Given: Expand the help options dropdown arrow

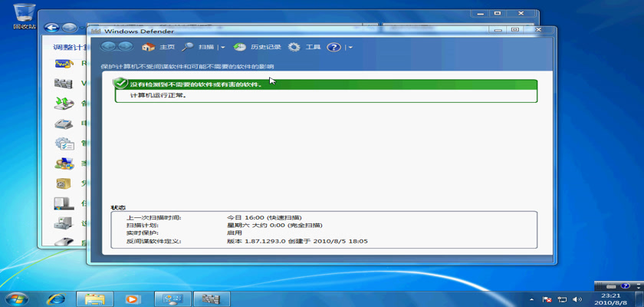Looking at the screenshot, I should (350, 48).
